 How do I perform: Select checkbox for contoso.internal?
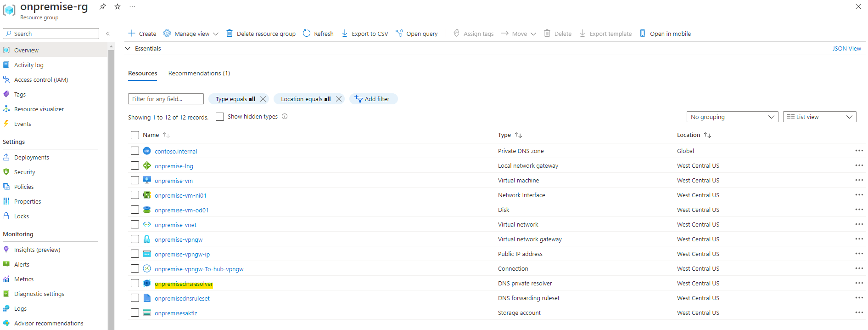(x=135, y=151)
